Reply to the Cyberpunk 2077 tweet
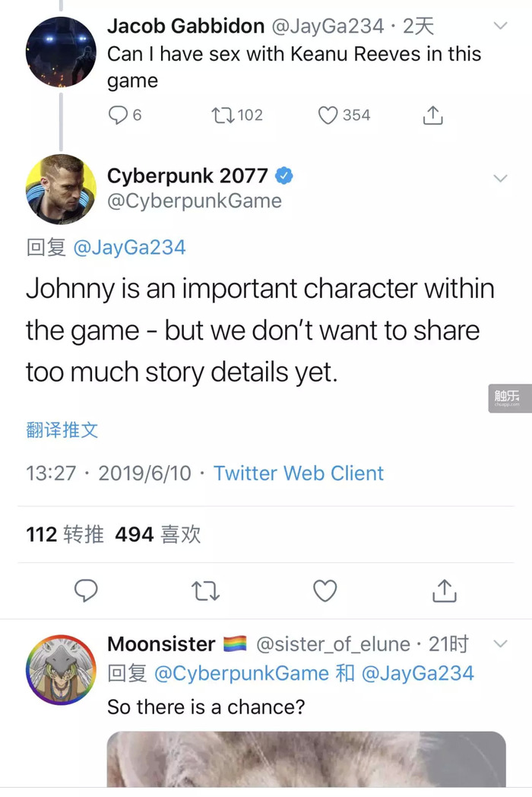This screenshot has height=797, width=532. (x=86, y=590)
